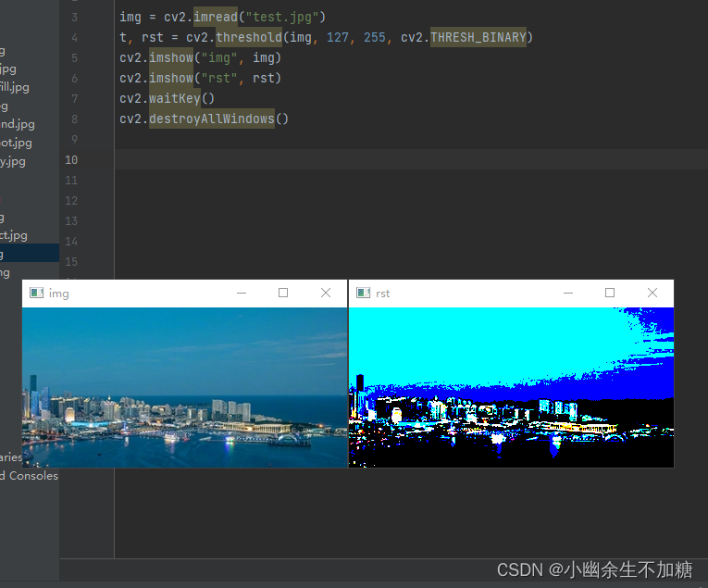Select the file ending in 'ct.jpg'
Screen dimensions: 708x588
(x=14, y=235)
